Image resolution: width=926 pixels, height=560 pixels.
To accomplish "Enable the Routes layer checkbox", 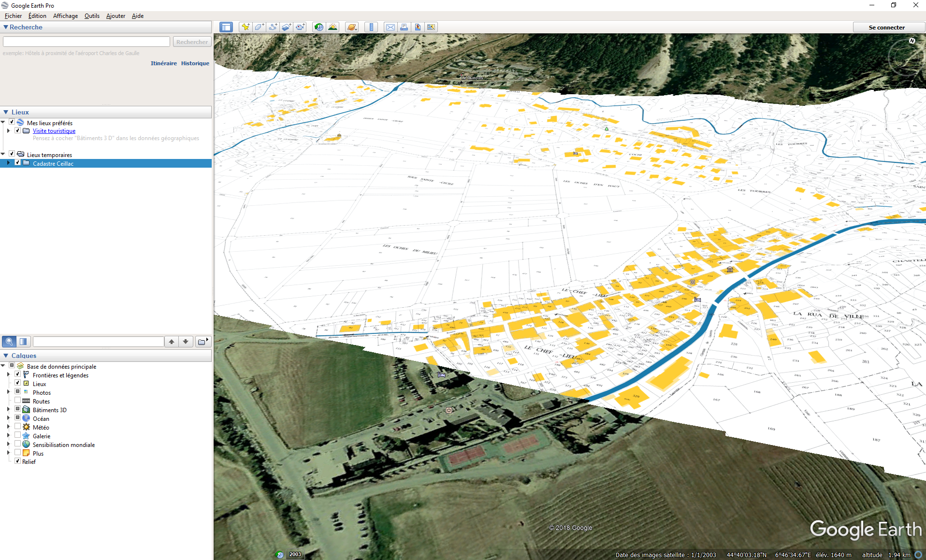I will pos(18,401).
